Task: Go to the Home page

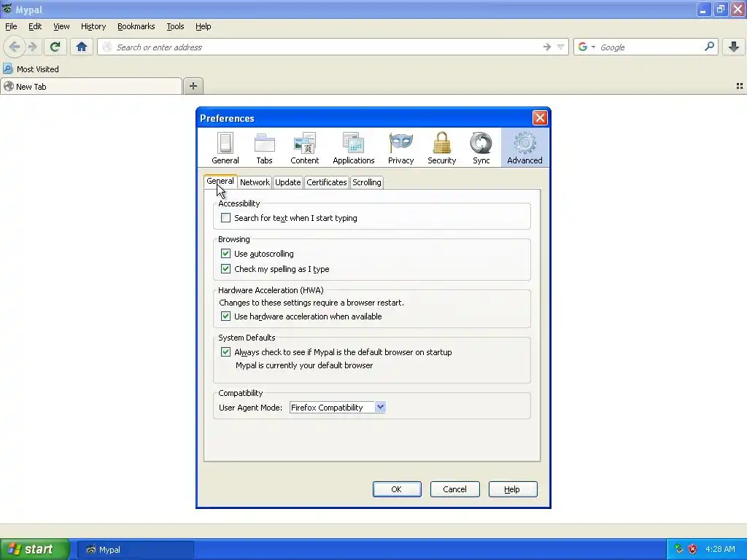Action: (x=82, y=47)
